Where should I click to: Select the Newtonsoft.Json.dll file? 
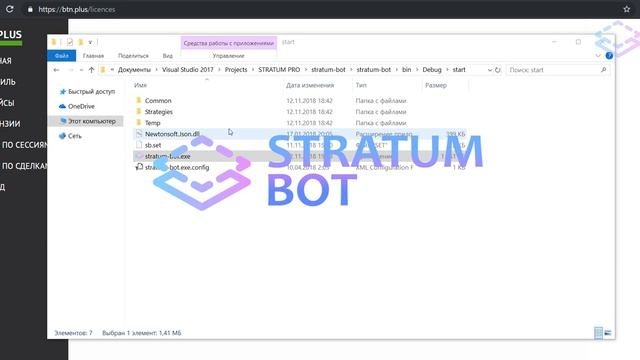[x=172, y=134]
